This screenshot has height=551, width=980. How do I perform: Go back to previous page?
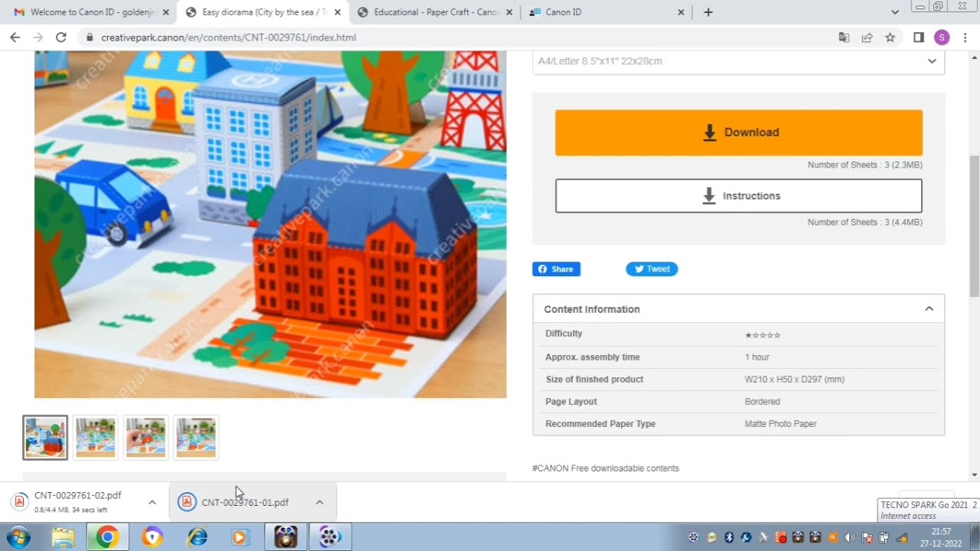click(x=15, y=37)
